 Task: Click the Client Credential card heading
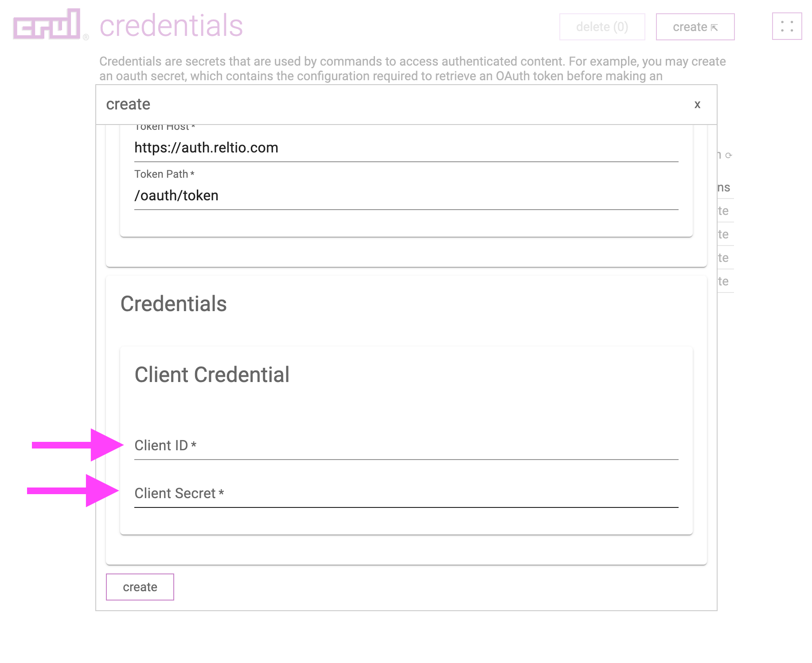coord(212,375)
